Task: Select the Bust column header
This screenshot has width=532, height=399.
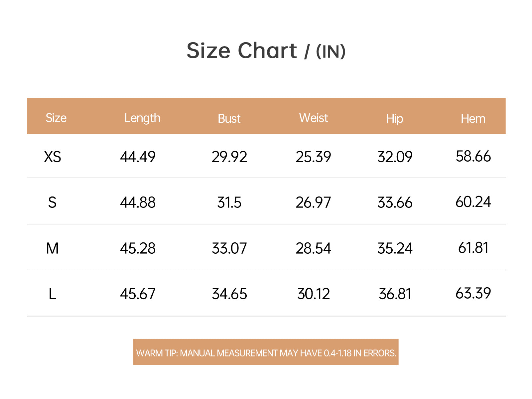Action: (x=229, y=119)
